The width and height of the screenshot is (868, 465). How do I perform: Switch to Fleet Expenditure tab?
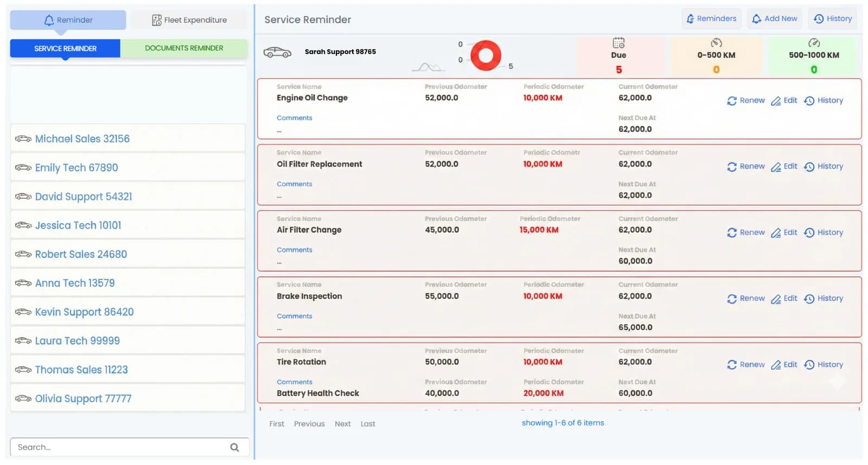189,20
